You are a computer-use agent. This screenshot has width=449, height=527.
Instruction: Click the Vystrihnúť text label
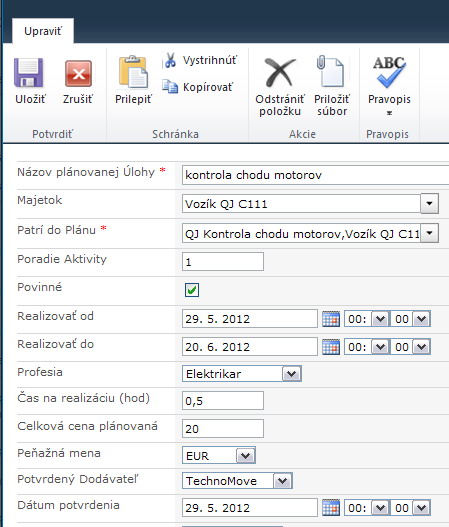tap(210, 60)
